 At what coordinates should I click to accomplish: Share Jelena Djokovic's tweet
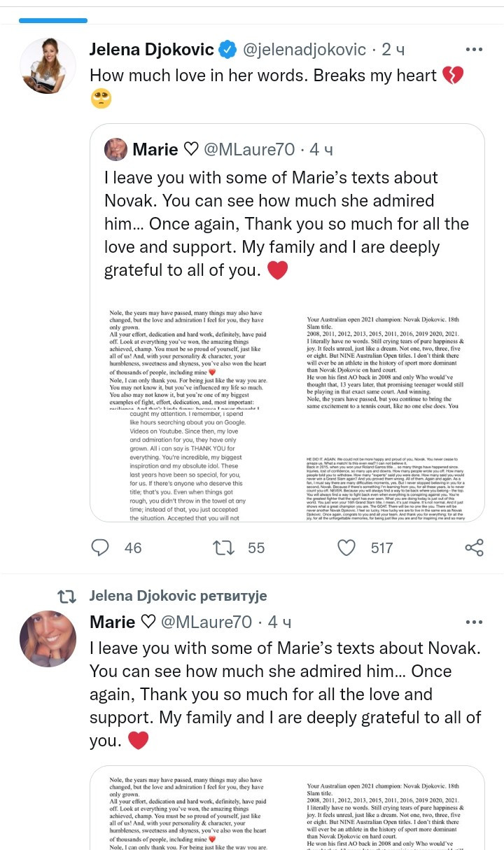[474, 548]
